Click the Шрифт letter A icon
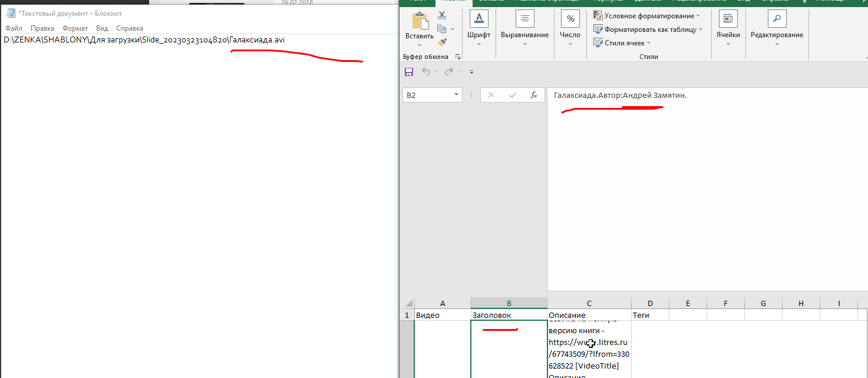 [x=478, y=18]
